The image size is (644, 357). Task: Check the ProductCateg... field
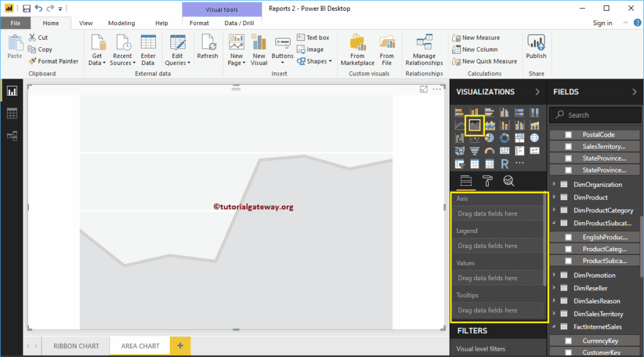(x=569, y=249)
